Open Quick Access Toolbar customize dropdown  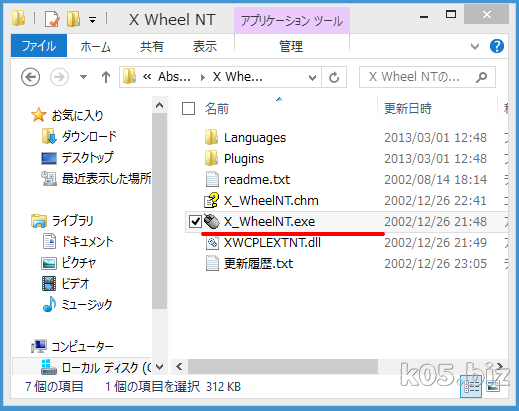(93, 20)
